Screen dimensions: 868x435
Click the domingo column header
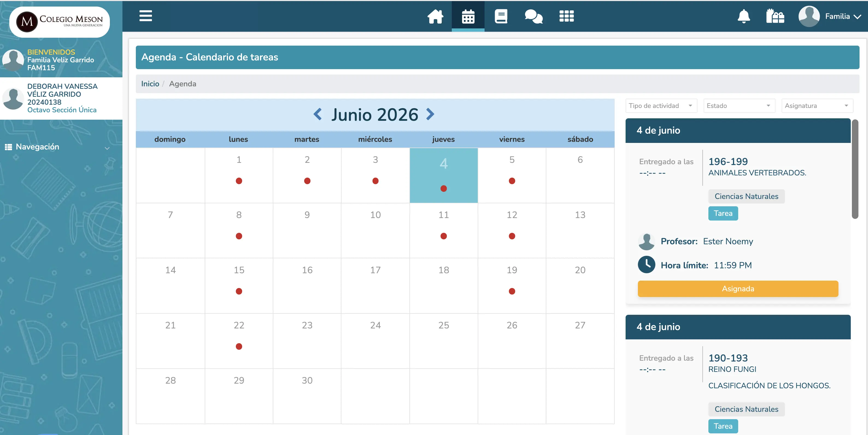tap(170, 139)
